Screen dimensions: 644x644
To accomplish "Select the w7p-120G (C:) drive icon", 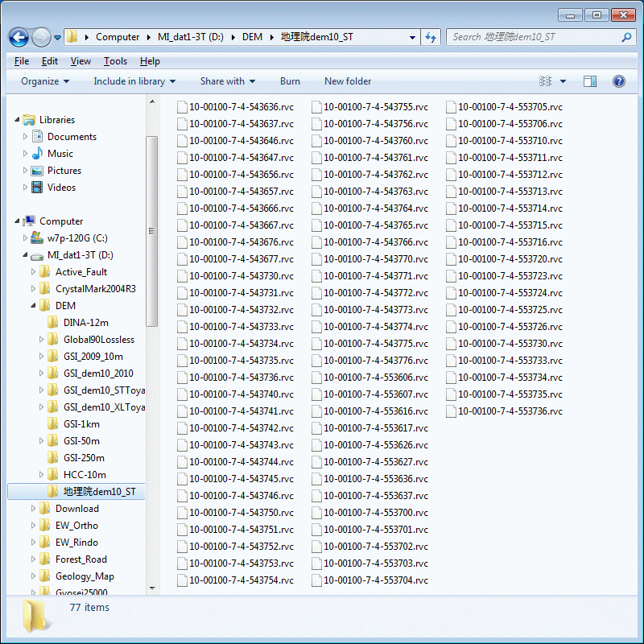I will point(37,238).
